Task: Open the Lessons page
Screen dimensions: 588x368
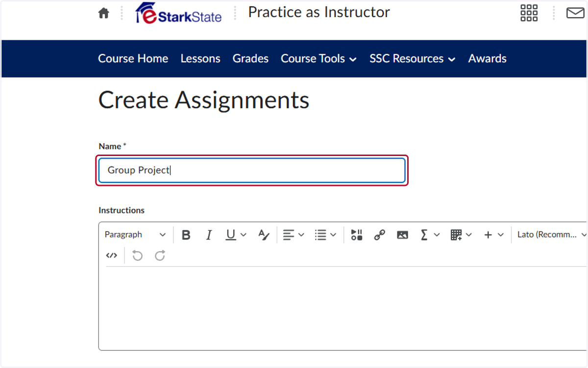Action: (200, 59)
